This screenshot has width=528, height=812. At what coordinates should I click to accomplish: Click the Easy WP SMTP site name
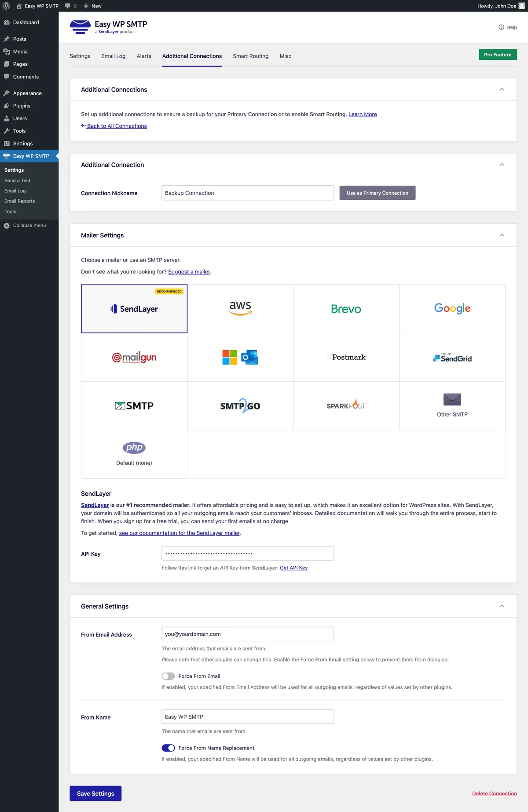click(x=37, y=6)
